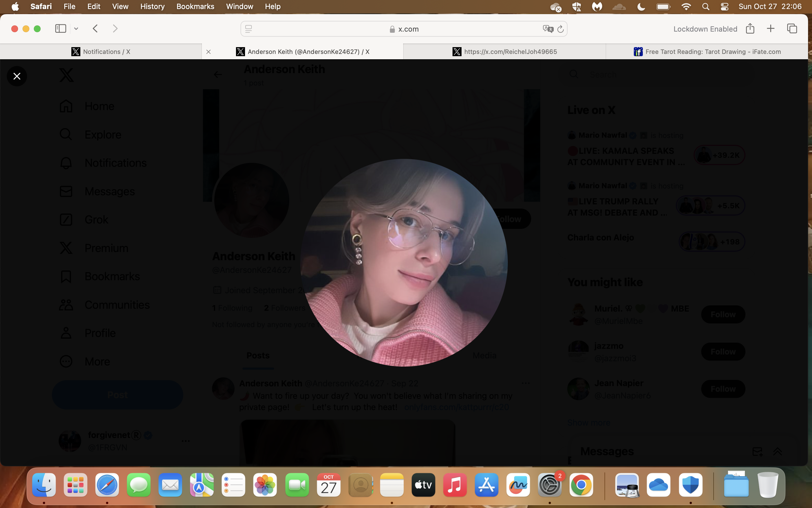Expand the Messages drawer chevron
This screenshot has height=508, width=812.
pos(777,452)
